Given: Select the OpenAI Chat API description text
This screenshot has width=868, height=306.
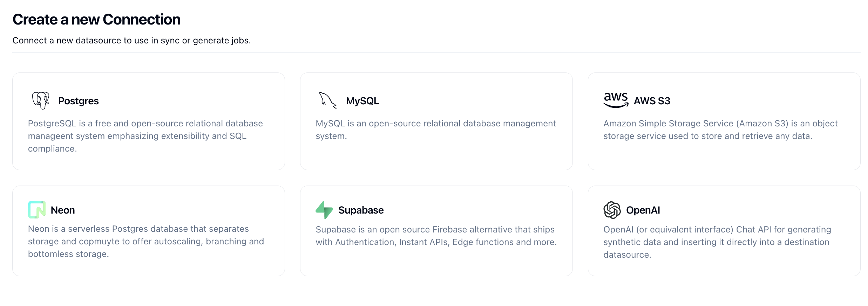Looking at the screenshot, I should pos(717,242).
